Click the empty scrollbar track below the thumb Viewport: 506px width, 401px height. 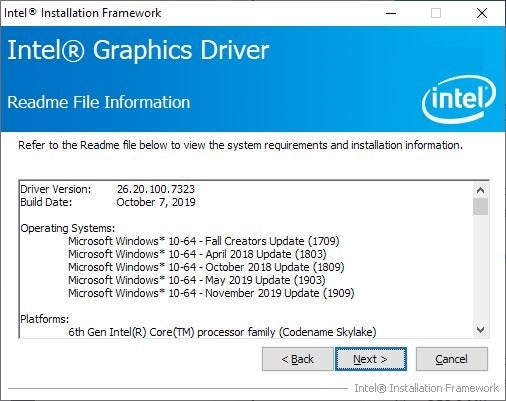tap(480, 268)
